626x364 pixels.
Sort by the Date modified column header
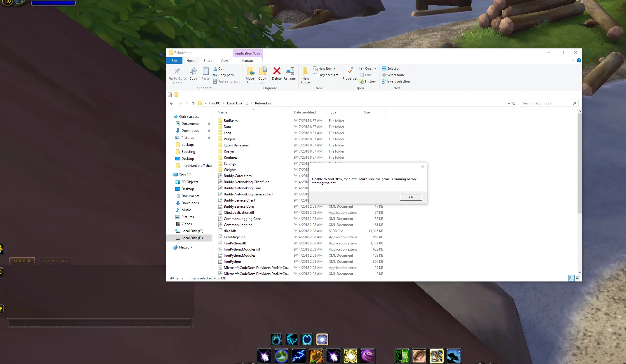pyautogui.click(x=305, y=112)
